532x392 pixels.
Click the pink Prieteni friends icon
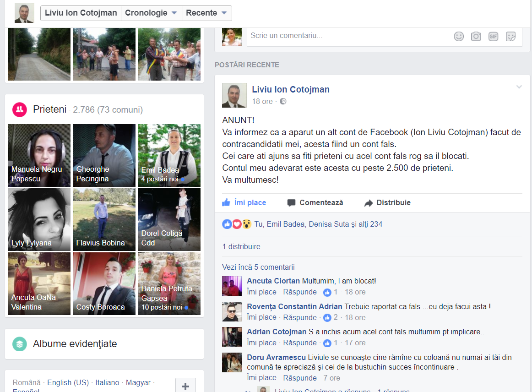point(20,109)
